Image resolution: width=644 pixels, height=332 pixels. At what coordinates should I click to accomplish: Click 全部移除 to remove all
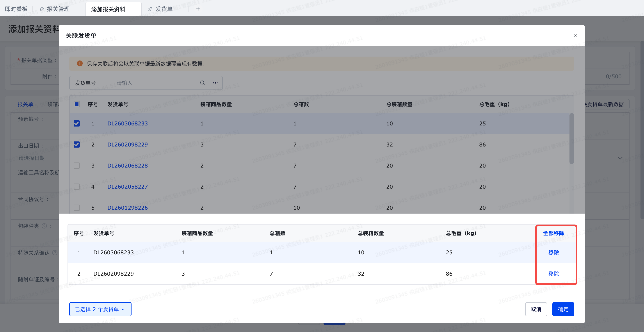click(x=553, y=233)
